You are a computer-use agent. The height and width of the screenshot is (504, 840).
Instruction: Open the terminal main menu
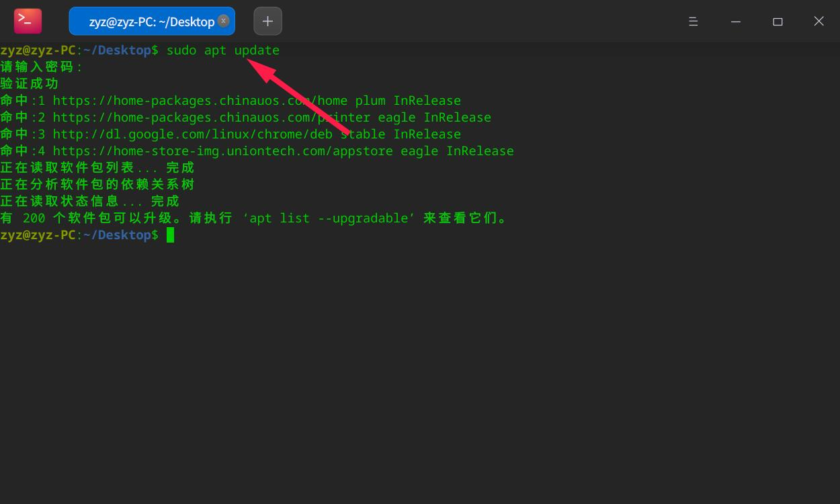point(694,22)
